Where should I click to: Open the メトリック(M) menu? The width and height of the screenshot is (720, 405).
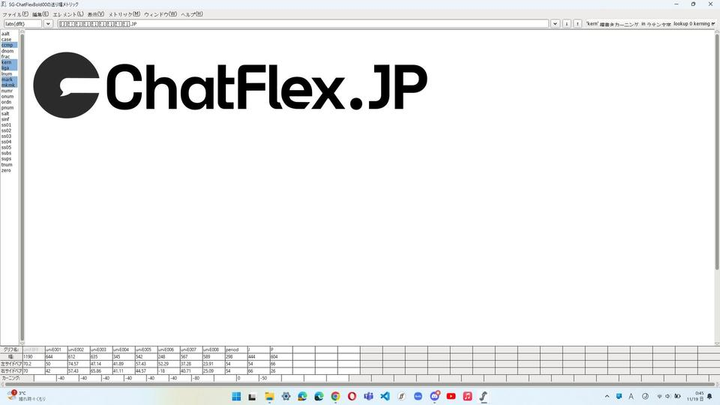(124, 14)
